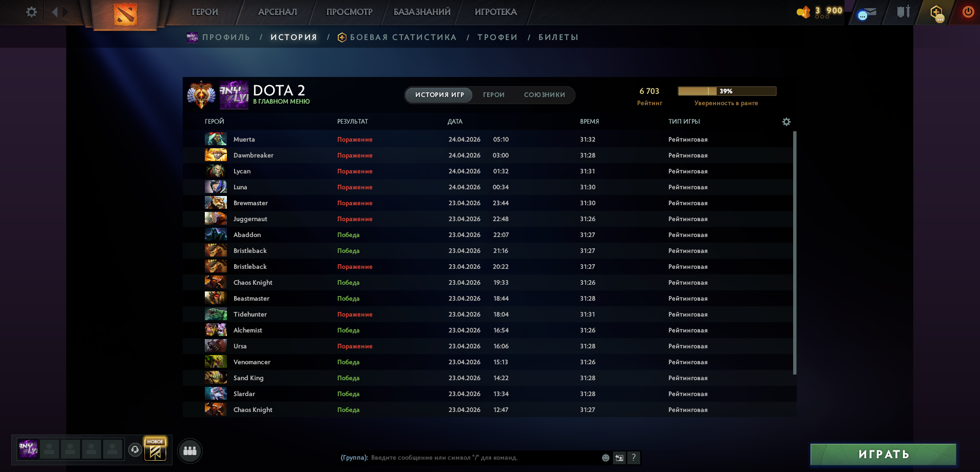The width and height of the screenshot is (980, 472).
Task: Click the ИГРАТЬ play button
Action: pyautogui.click(x=883, y=455)
